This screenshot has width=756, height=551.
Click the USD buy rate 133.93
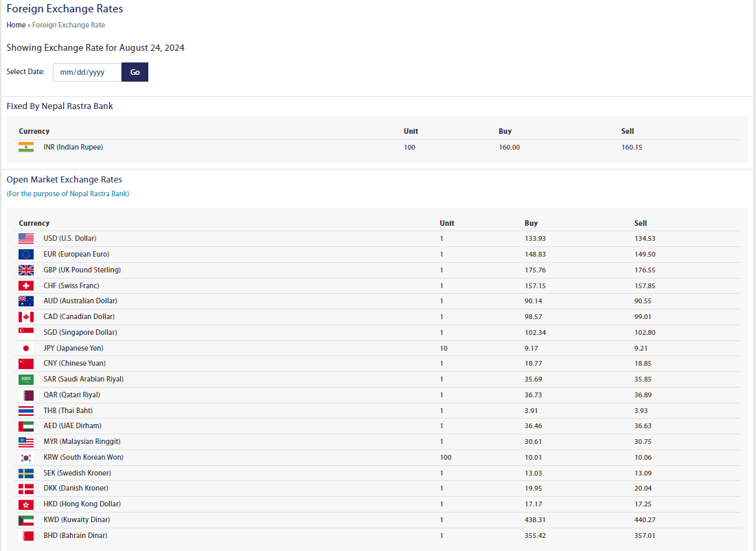535,238
